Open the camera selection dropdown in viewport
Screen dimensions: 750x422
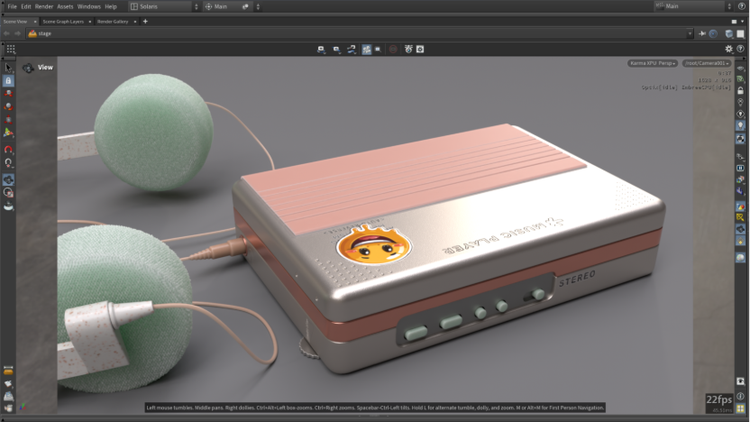[707, 63]
